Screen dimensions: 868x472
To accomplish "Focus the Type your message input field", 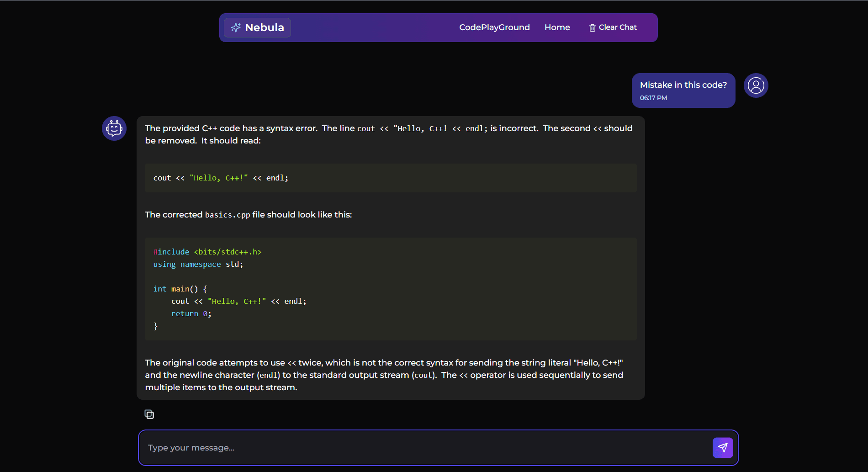I will coord(425,448).
